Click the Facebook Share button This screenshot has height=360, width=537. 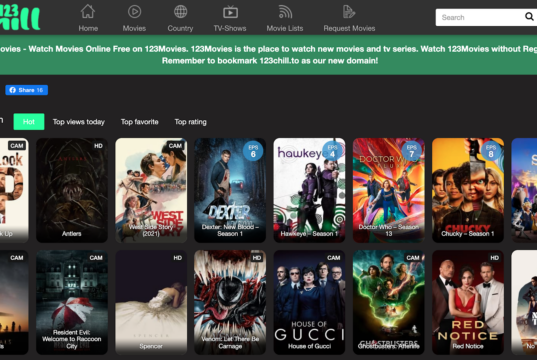(26, 90)
